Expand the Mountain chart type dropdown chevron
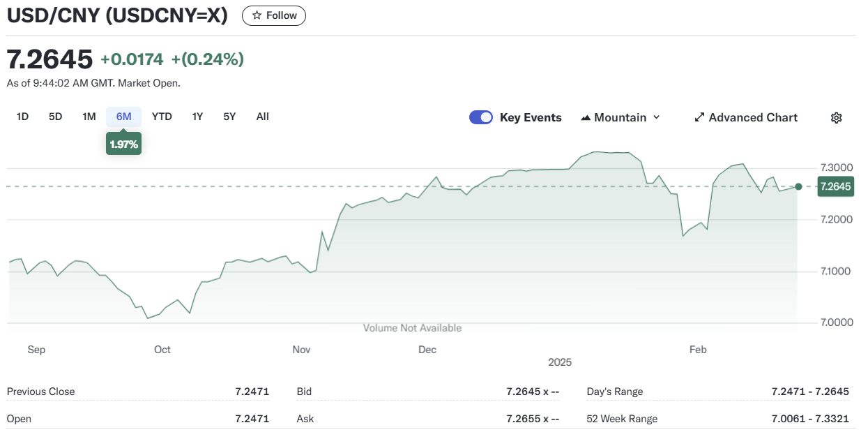The width and height of the screenshot is (868, 439). pos(656,118)
